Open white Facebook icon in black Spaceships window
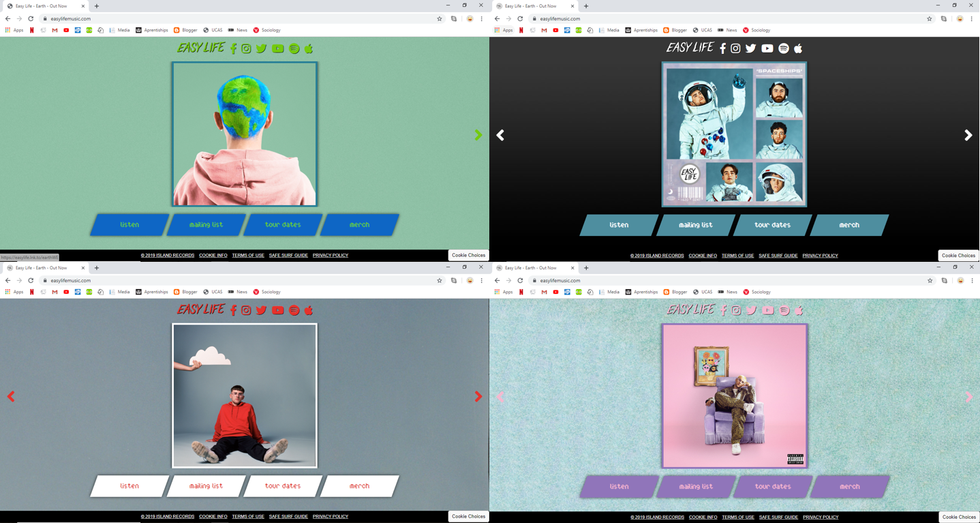Viewport: 980px width, 523px height. [722, 48]
